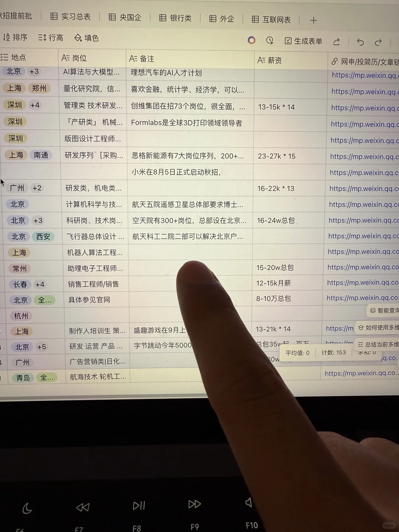Expand the +2 locations beside 广州
This screenshot has height=532, width=399.
tap(37, 188)
